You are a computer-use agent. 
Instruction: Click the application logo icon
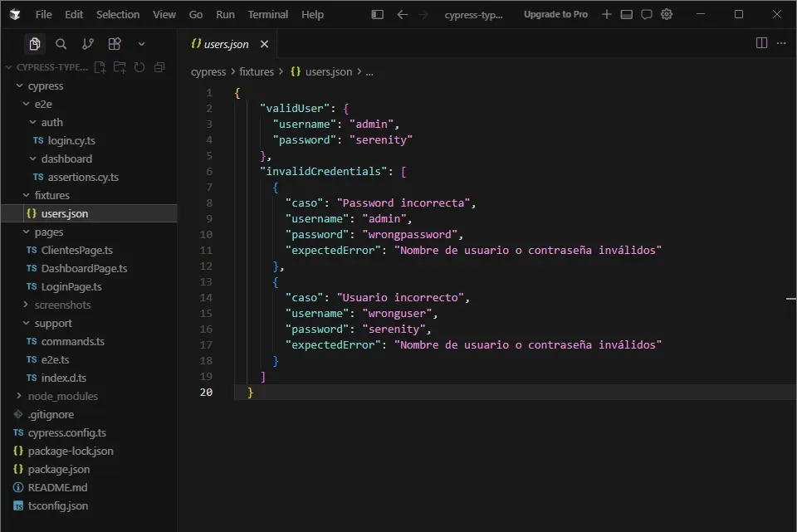coord(15,15)
